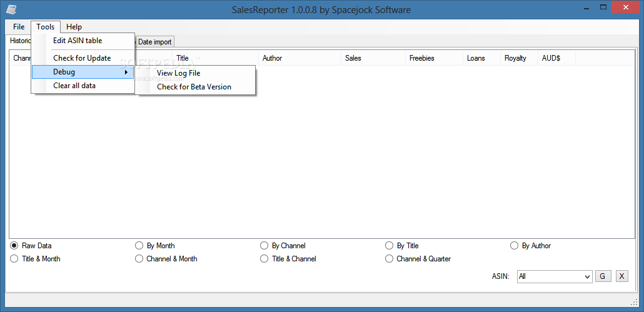Click the G button beside ASIN
This screenshot has width=644, height=312.
click(603, 276)
